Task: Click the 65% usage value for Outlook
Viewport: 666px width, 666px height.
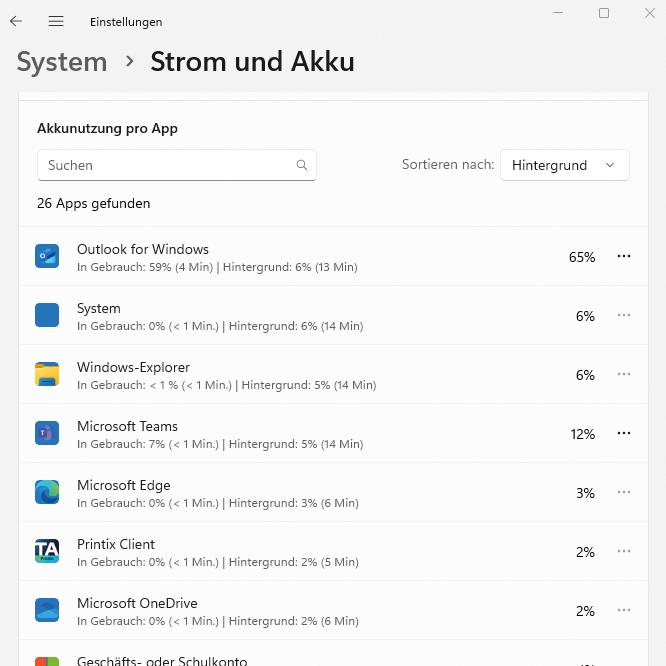Action: [582, 257]
